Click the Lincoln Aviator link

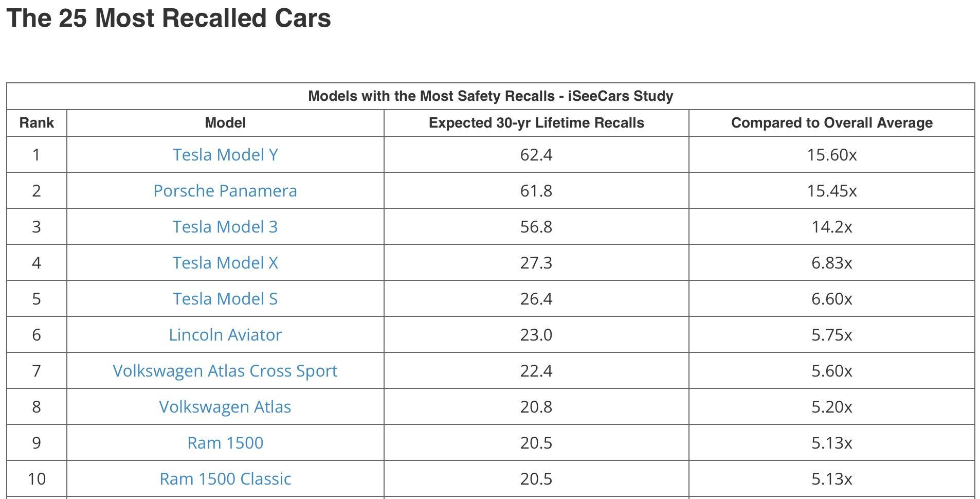(x=225, y=335)
